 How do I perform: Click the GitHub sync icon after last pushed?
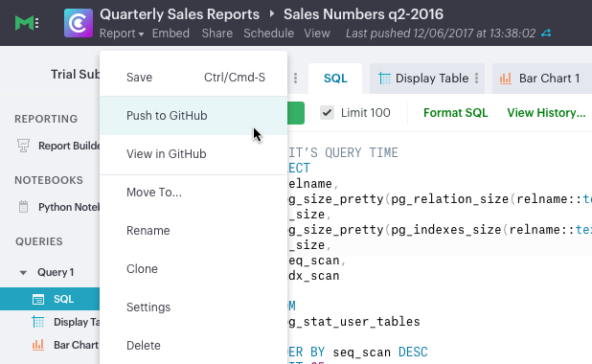coord(546,34)
